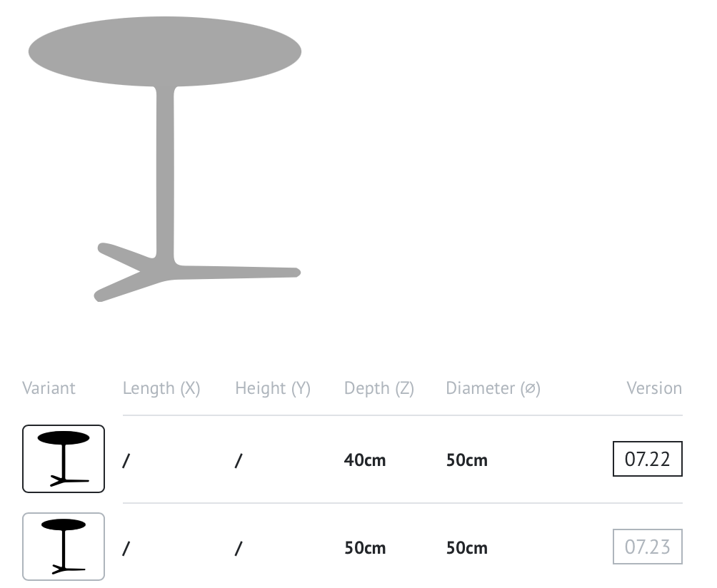Choose version 07.22
The height and width of the screenshot is (588, 717).
pyautogui.click(x=648, y=459)
